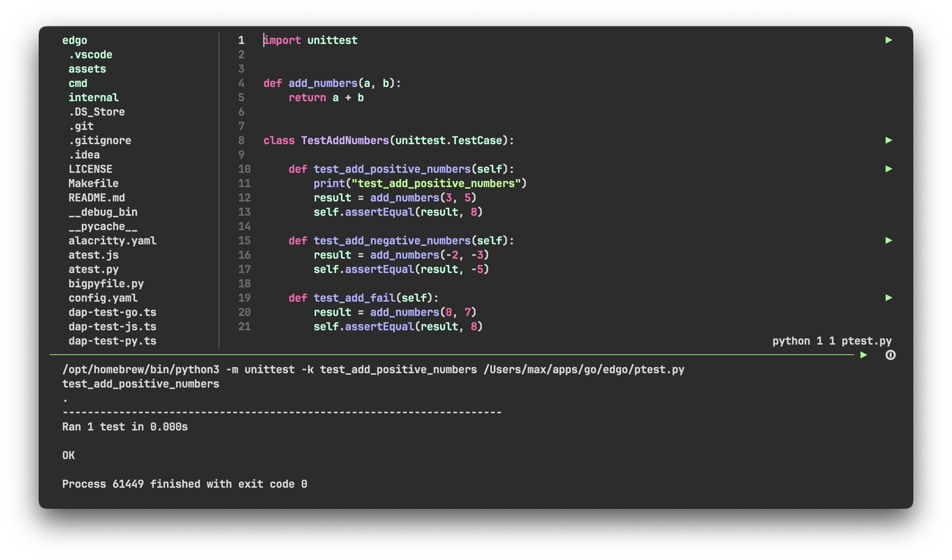Open atest.py from the sidebar
Viewport: 952px width, 560px height.
[93, 269]
